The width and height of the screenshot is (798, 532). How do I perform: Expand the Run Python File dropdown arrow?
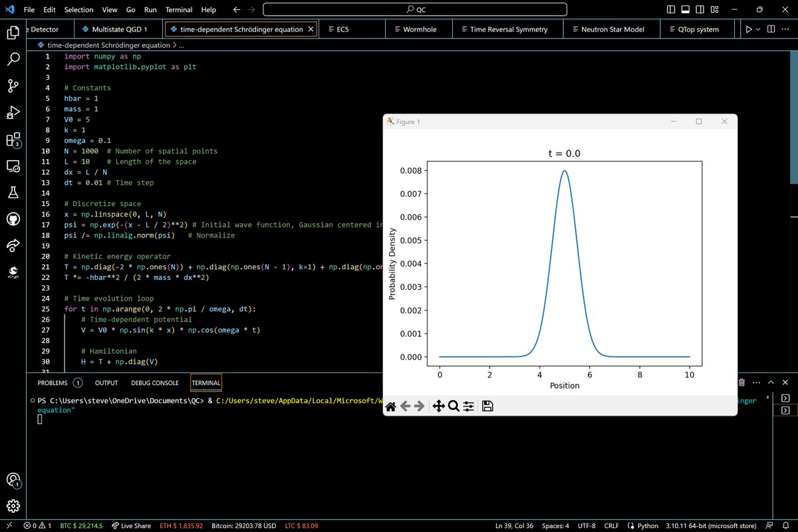(759, 29)
